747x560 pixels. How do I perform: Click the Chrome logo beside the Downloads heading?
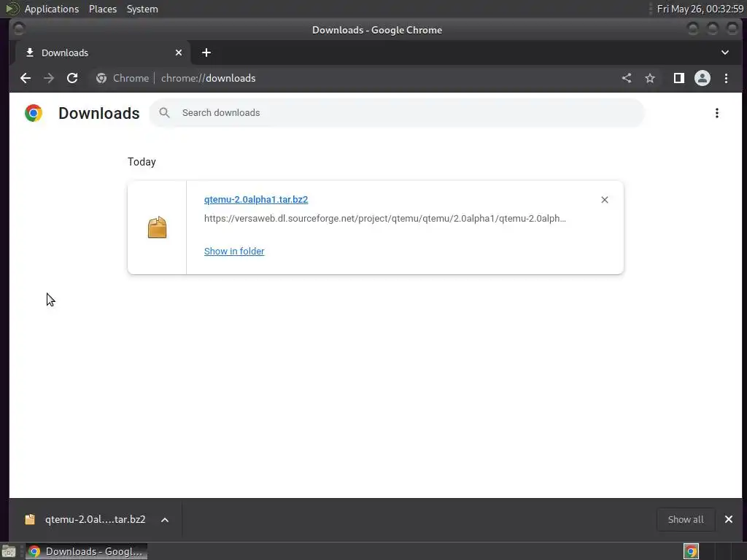34,113
